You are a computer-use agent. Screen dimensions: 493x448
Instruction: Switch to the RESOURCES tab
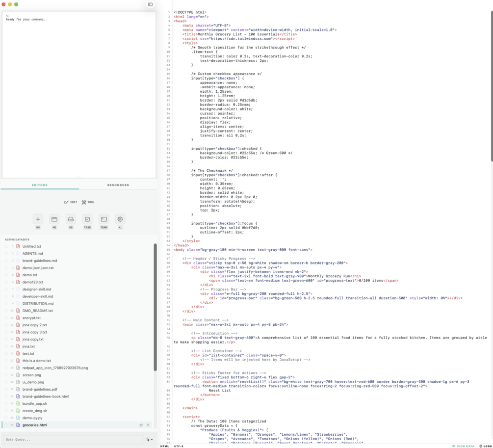tap(118, 185)
